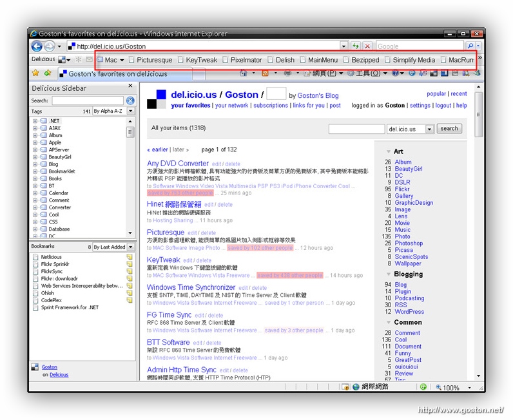The width and height of the screenshot is (513, 420).
Task: Click the settings link
Action: 420,106
